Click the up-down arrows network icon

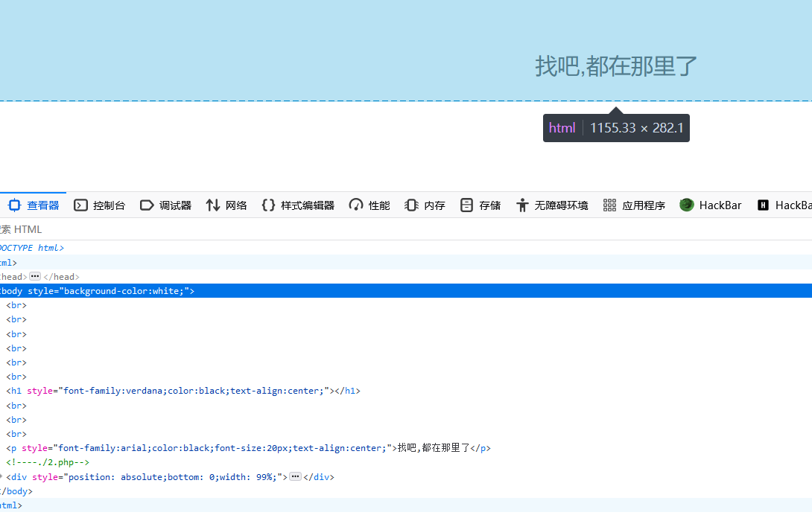[213, 205]
